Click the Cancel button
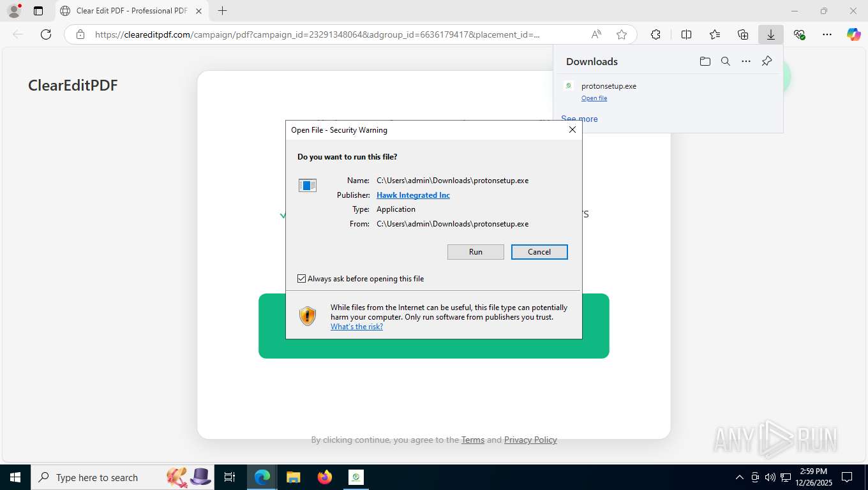This screenshot has height=490, width=868. [x=539, y=252]
